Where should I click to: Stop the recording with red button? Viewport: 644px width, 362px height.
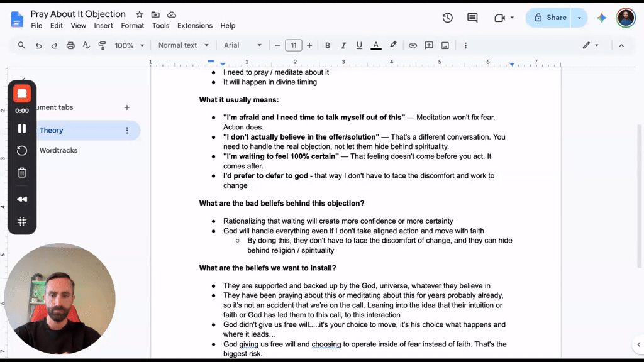point(22,94)
